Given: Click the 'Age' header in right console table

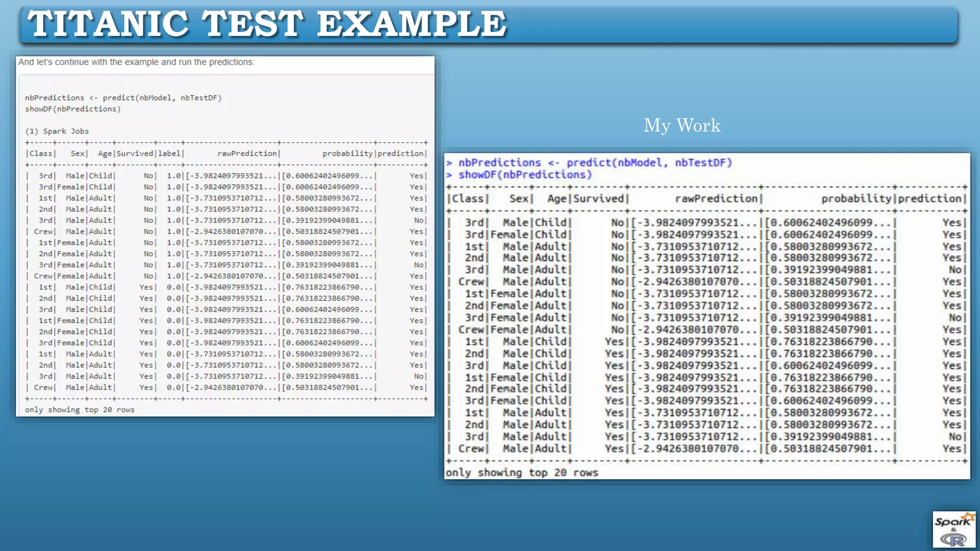Looking at the screenshot, I should (557, 198).
